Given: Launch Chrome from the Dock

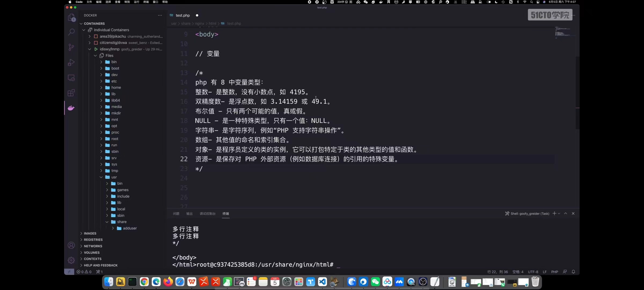Looking at the screenshot, I should [x=144, y=282].
